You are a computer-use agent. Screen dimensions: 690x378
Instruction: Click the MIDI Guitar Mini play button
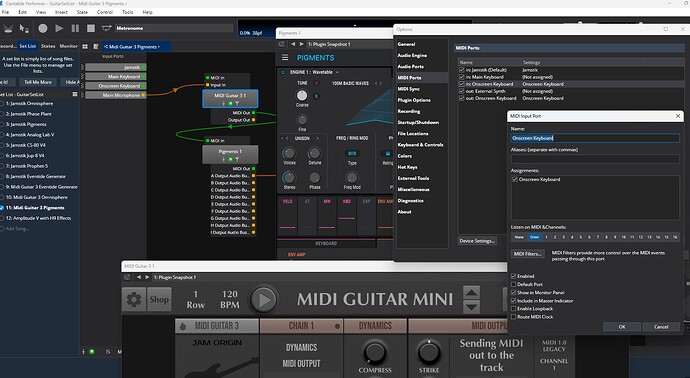pyautogui.click(x=264, y=300)
